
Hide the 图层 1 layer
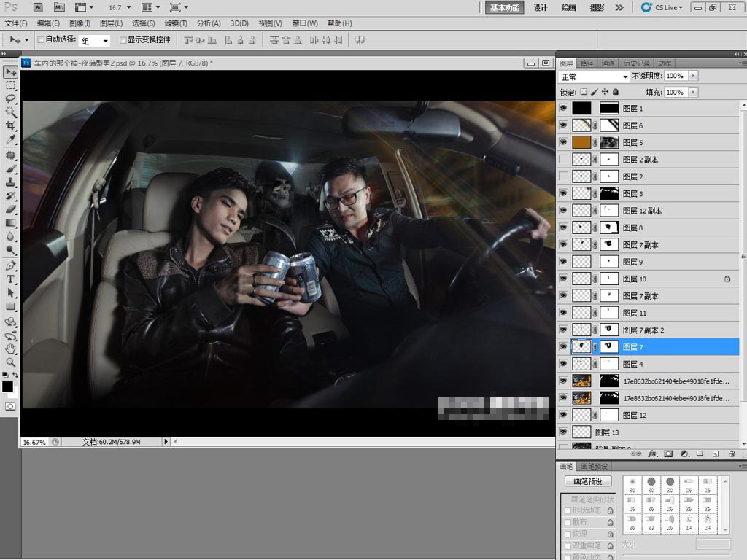pyautogui.click(x=563, y=108)
